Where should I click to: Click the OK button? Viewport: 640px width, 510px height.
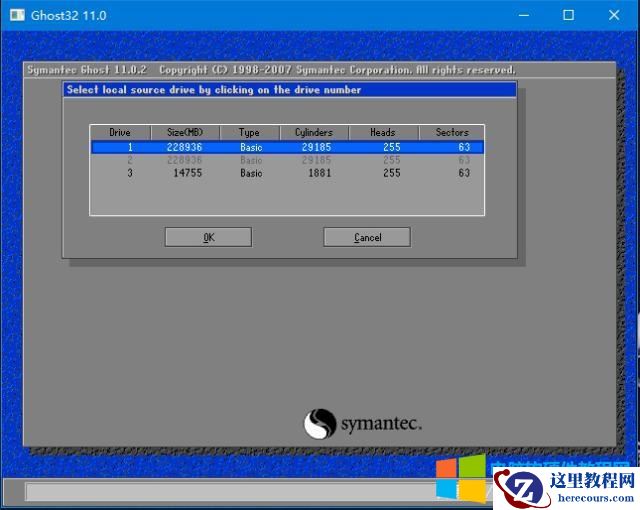pyautogui.click(x=208, y=237)
